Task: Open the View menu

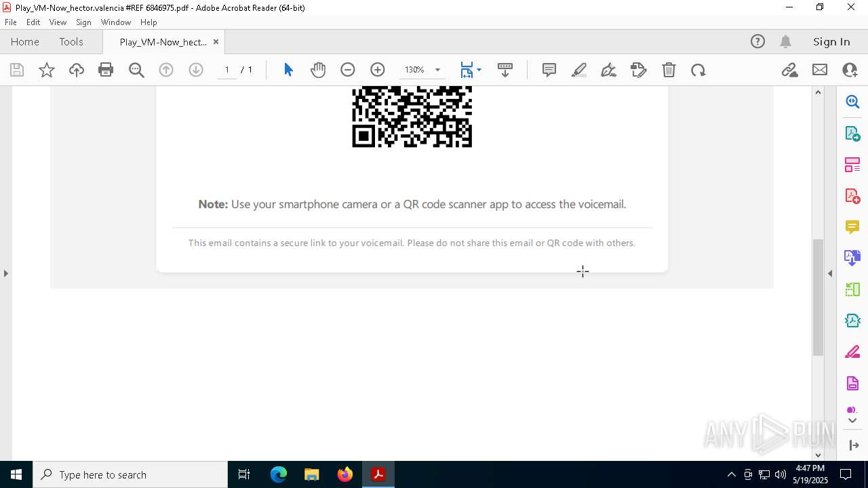Action: (58, 22)
